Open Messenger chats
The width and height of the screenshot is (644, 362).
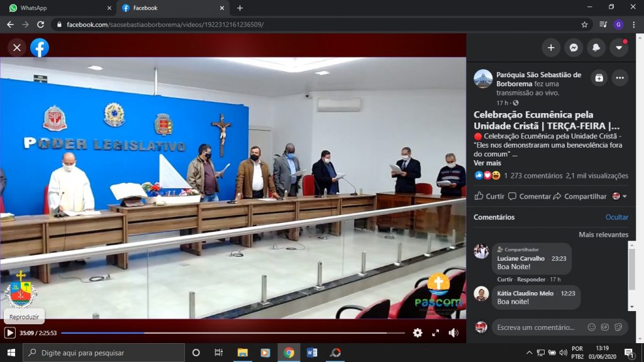point(574,48)
